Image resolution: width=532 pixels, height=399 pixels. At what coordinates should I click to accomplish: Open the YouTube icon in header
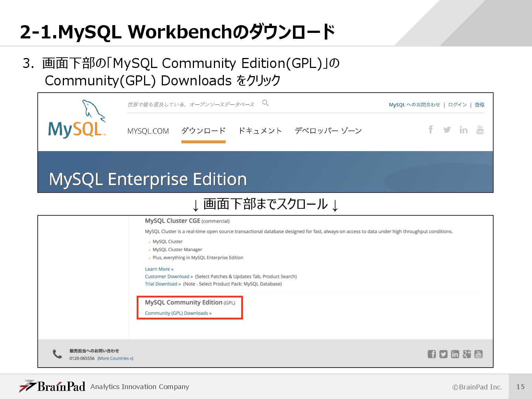(x=480, y=129)
